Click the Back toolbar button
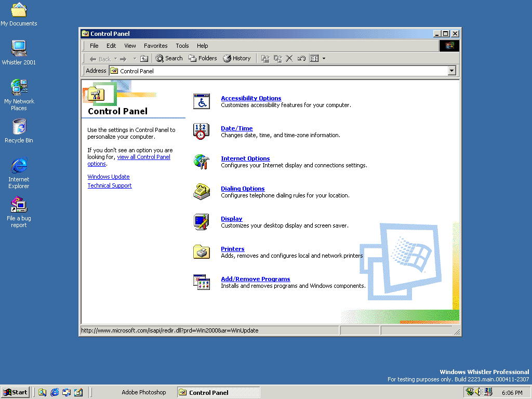The width and height of the screenshot is (532, 399). tap(100, 59)
